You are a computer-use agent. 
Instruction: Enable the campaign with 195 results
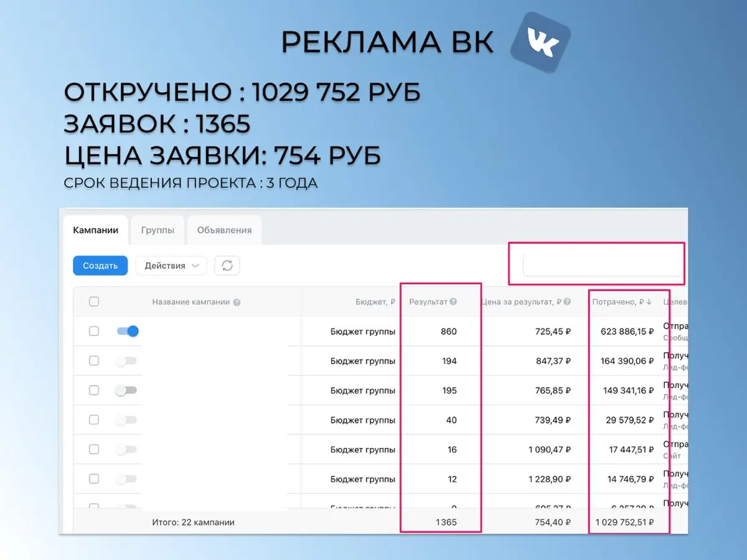(126, 390)
